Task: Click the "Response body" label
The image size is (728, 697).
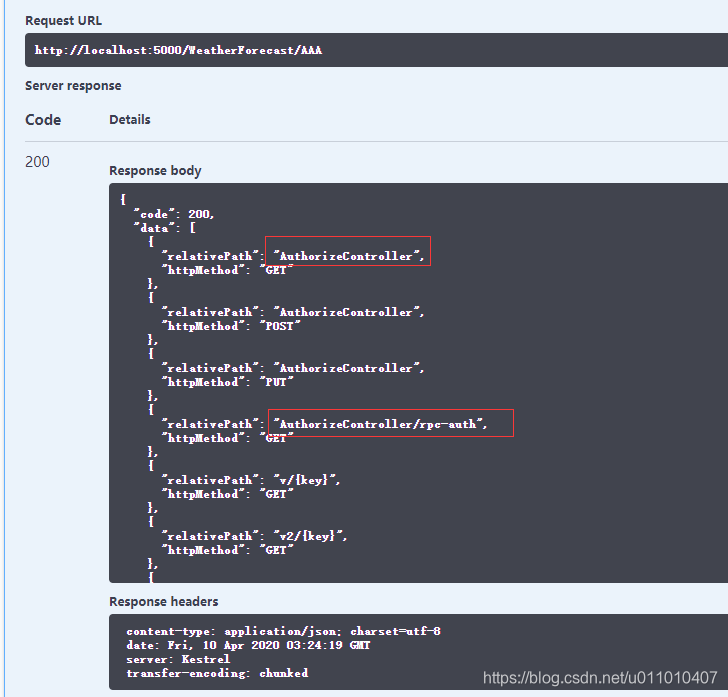Action: (155, 171)
